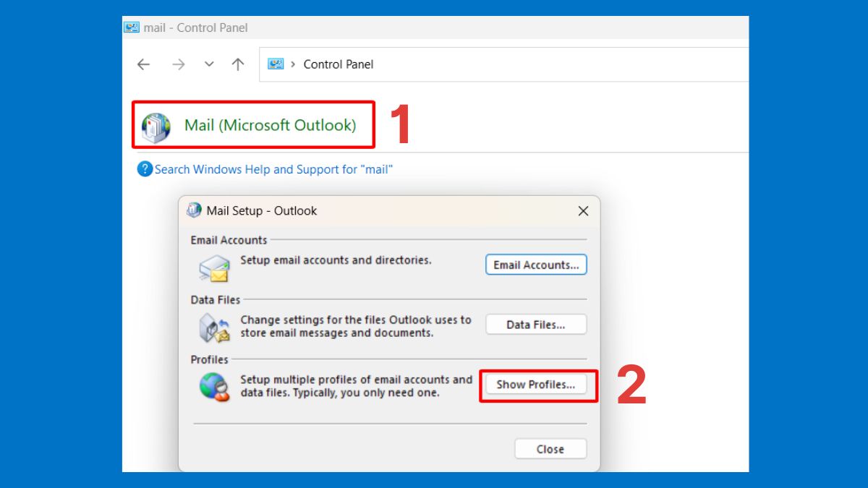
Task: Click the Email Accounts envelope icon
Action: (x=214, y=267)
